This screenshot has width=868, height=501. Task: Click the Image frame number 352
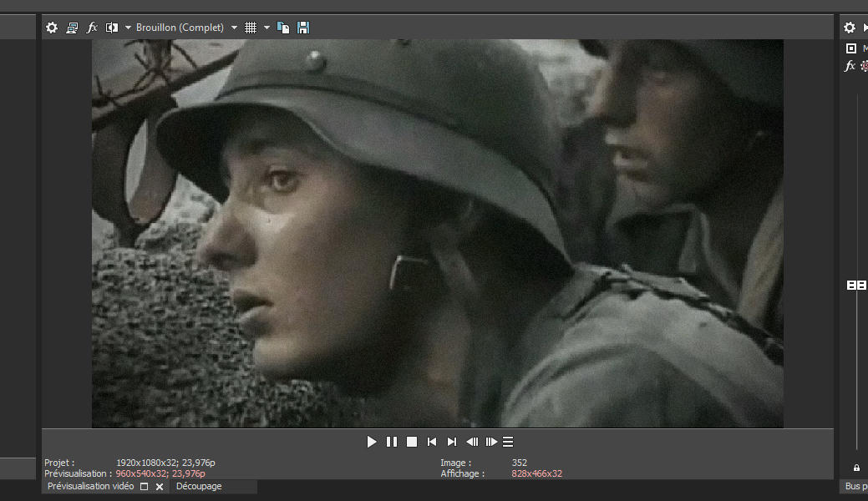point(520,463)
